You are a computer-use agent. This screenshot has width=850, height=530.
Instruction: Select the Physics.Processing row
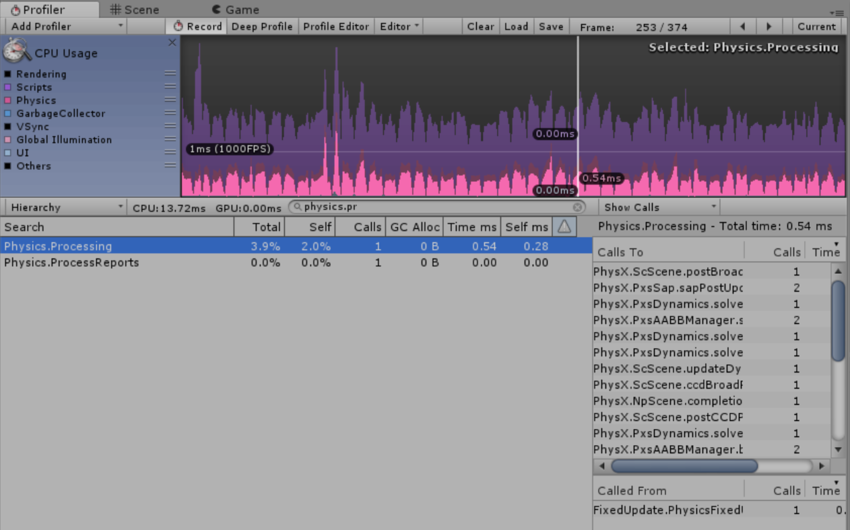tap(296, 246)
